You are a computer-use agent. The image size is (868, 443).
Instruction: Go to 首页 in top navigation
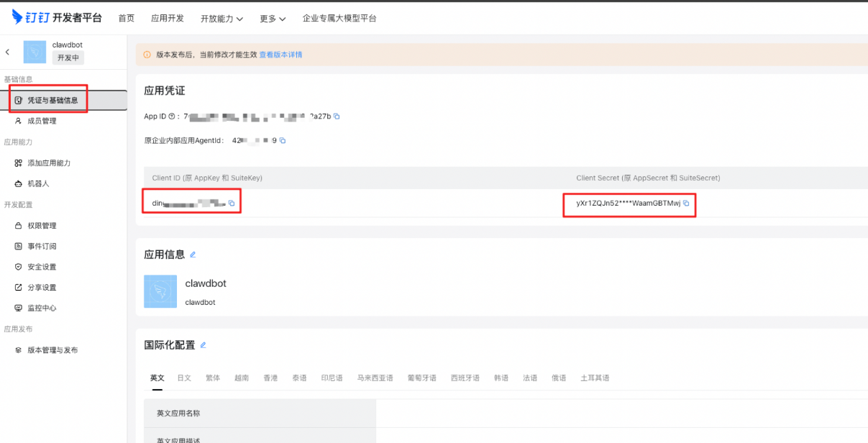pyautogui.click(x=126, y=19)
